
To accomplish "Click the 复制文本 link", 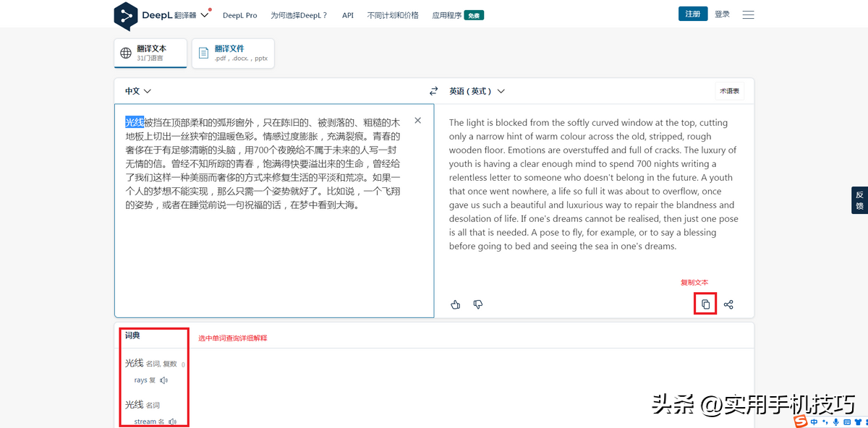I will coord(694,283).
